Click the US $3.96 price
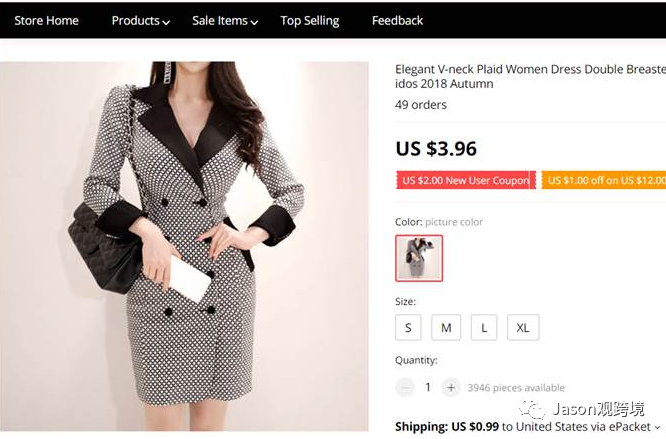This screenshot has width=666, height=439. 436,149
